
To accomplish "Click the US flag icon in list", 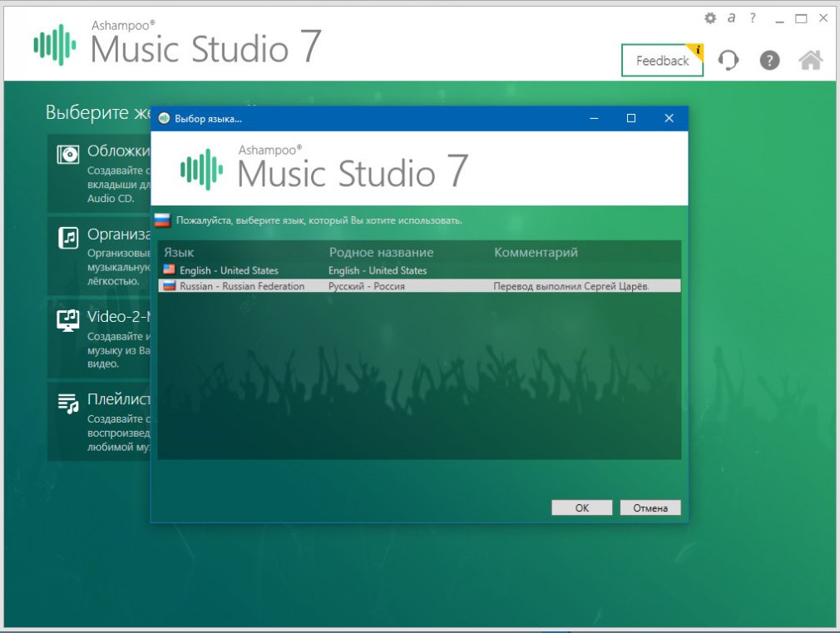I will coord(170,270).
